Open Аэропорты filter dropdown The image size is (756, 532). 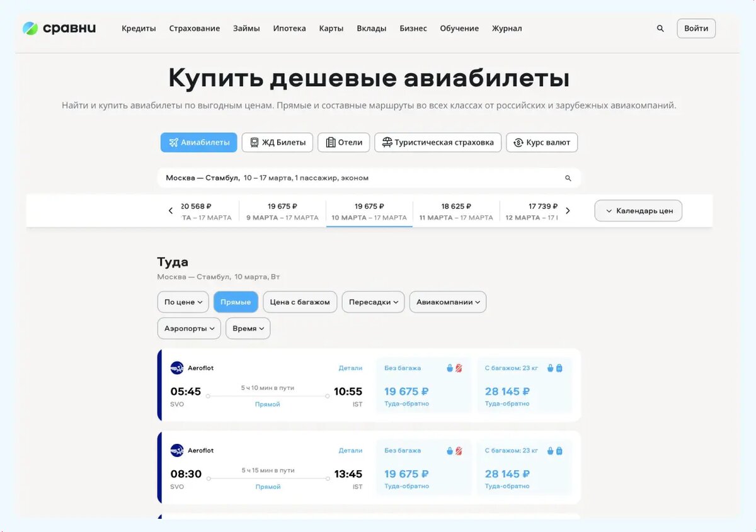[x=189, y=329]
